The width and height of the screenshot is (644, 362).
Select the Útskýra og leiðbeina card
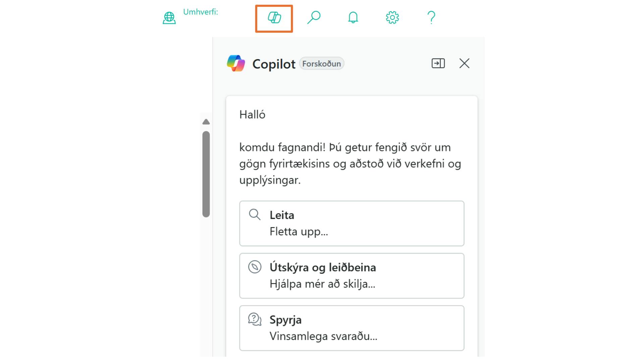[x=352, y=276]
